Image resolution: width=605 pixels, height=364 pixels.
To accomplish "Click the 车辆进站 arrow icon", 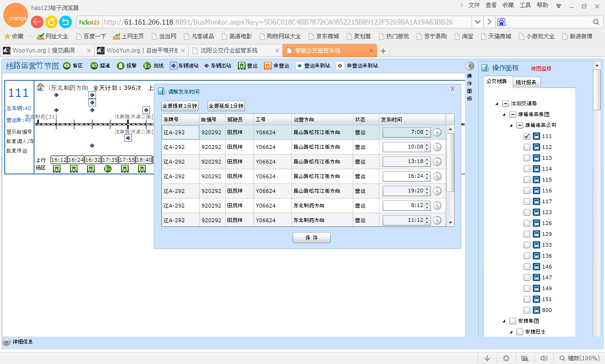I will click(174, 66).
